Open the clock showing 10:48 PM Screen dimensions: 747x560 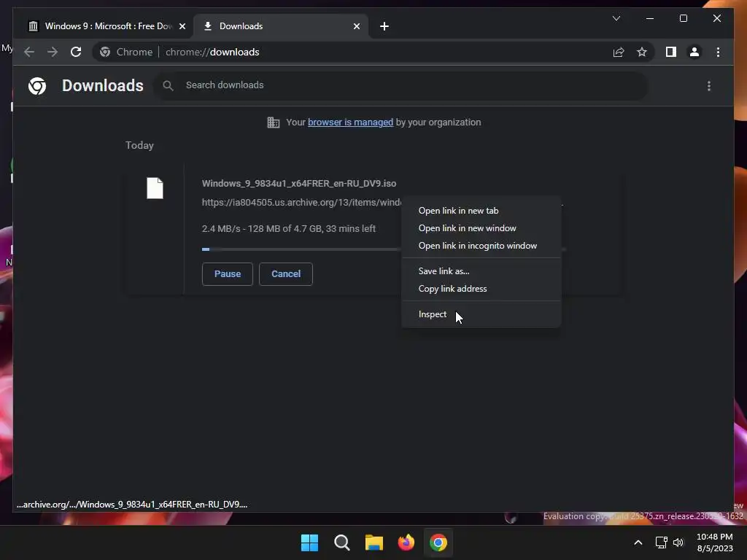click(x=715, y=542)
